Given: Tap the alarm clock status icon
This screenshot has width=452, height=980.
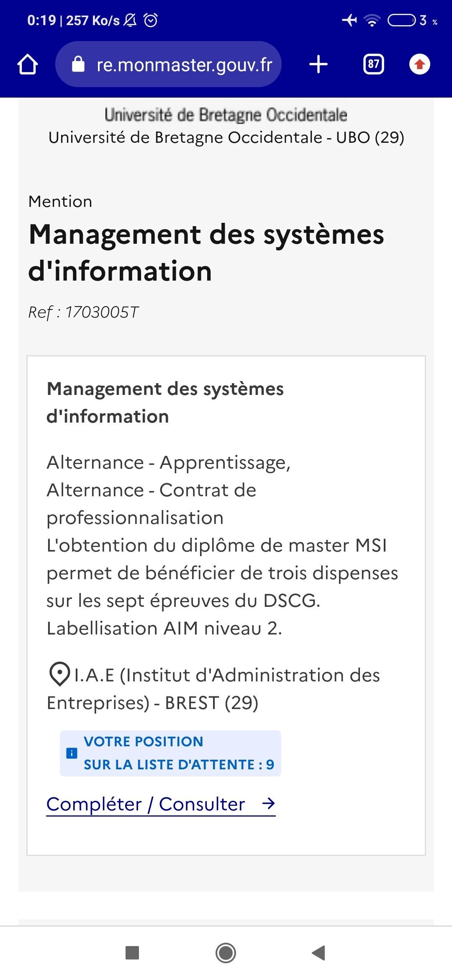Looking at the screenshot, I should (x=151, y=20).
